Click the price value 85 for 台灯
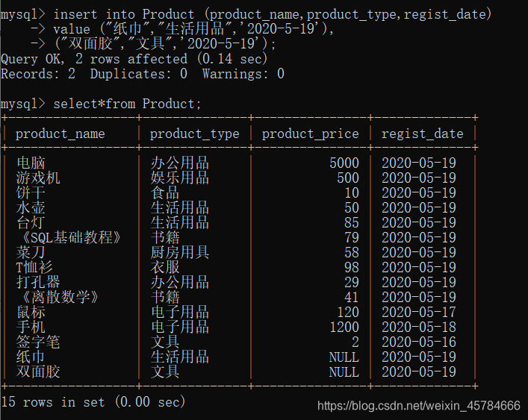The height and width of the screenshot is (420, 528). 352,222
